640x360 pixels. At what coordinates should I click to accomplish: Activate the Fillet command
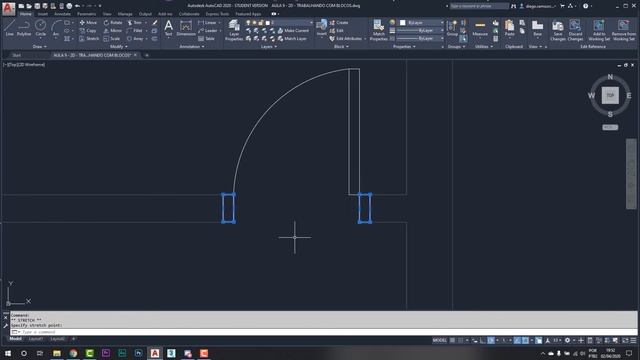(135, 31)
